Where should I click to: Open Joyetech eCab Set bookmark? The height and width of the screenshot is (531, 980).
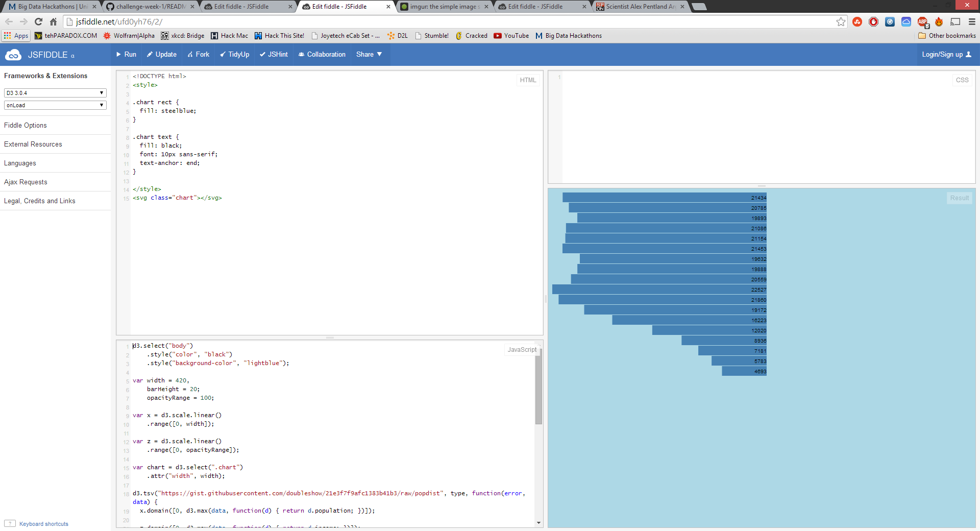(x=346, y=36)
